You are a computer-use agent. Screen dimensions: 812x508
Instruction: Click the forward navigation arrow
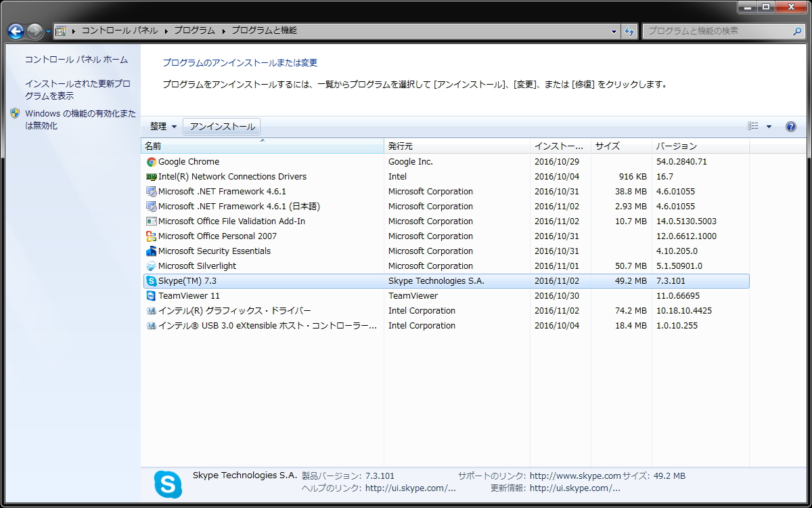tap(35, 31)
